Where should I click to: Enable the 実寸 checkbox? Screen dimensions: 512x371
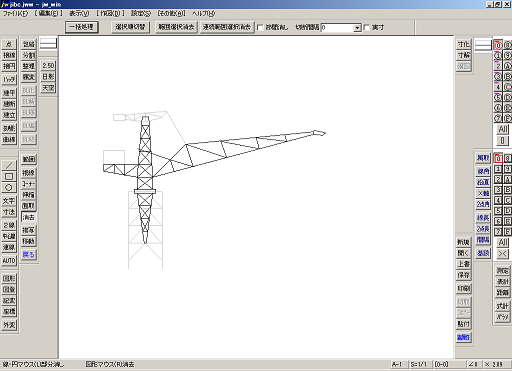click(367, 28)
